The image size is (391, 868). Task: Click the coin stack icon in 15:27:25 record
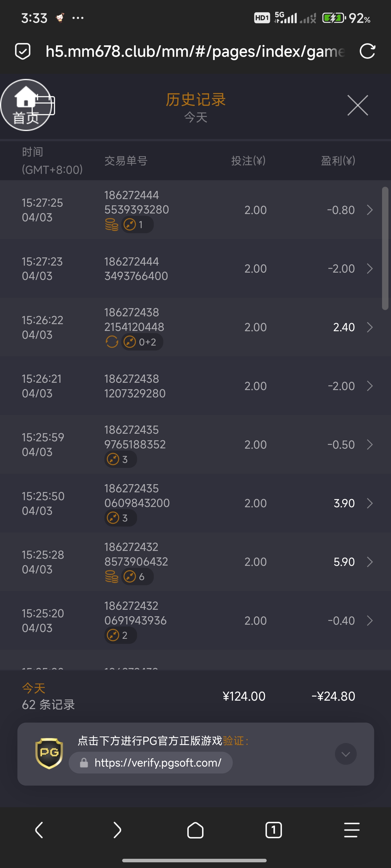(112, 224)
